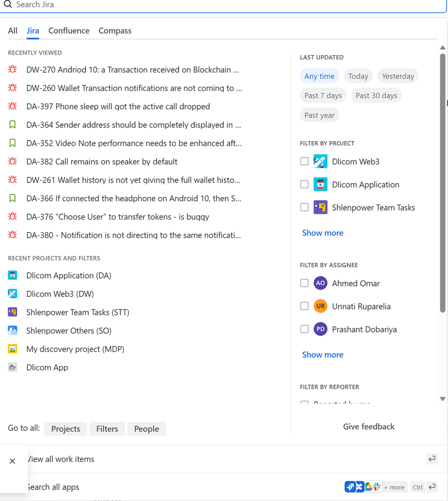Click in the Search Jira field
The height and width of the screenshot is (501, 448).
pos(224,5)
